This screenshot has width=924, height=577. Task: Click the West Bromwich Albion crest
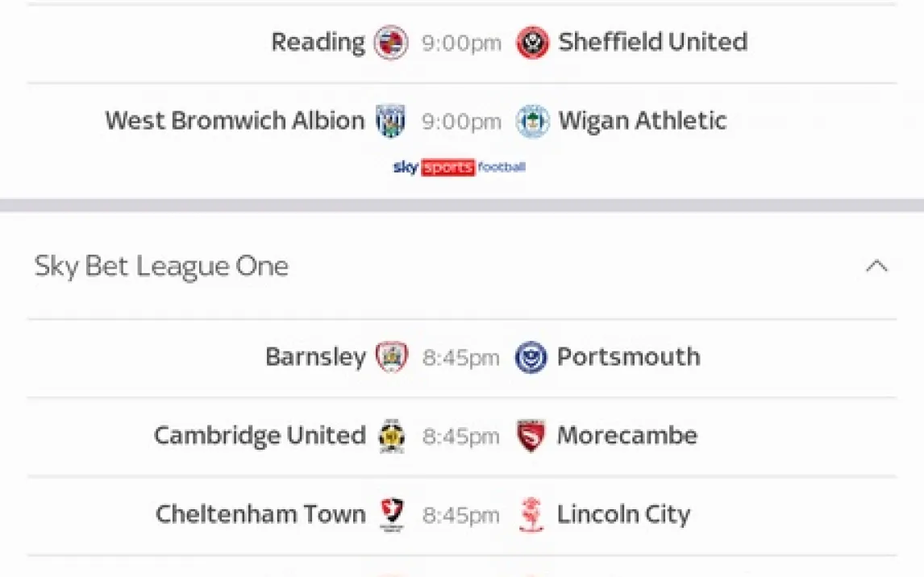391,122
